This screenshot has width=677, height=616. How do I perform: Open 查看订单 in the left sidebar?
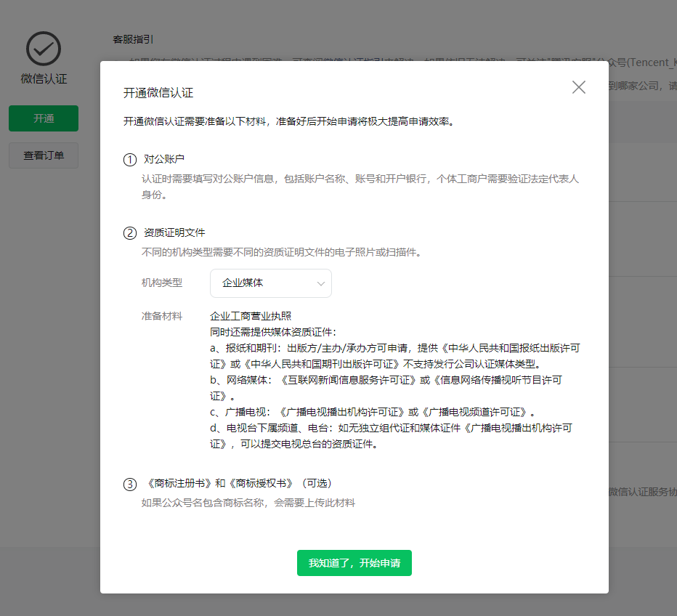(44, 155)
